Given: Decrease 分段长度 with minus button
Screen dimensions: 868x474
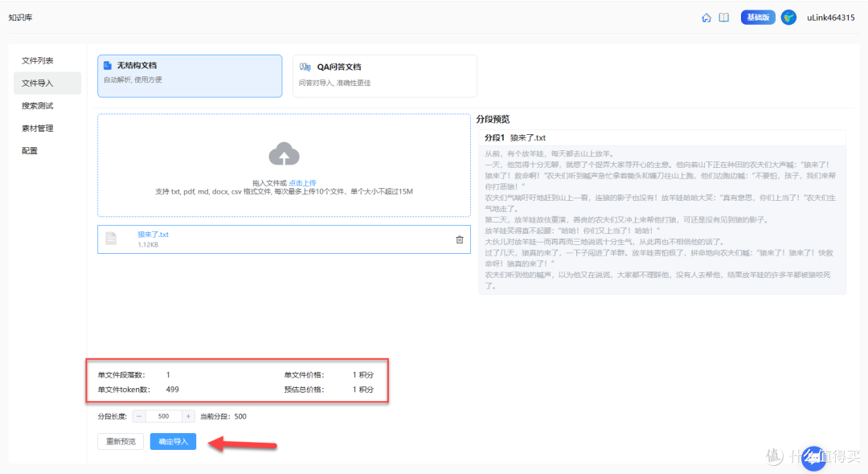Looking at the screenshot, I should tap(139, 416).
